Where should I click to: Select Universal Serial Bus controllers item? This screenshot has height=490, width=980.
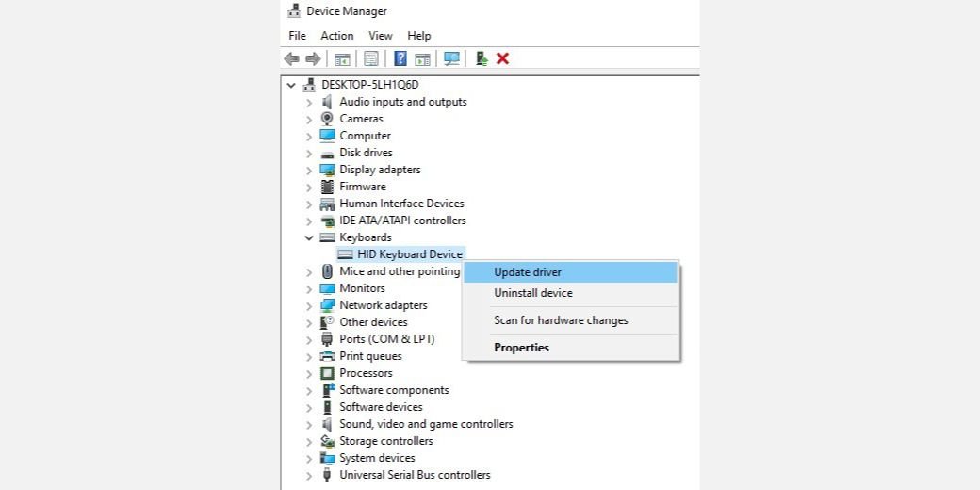[415, 475]
